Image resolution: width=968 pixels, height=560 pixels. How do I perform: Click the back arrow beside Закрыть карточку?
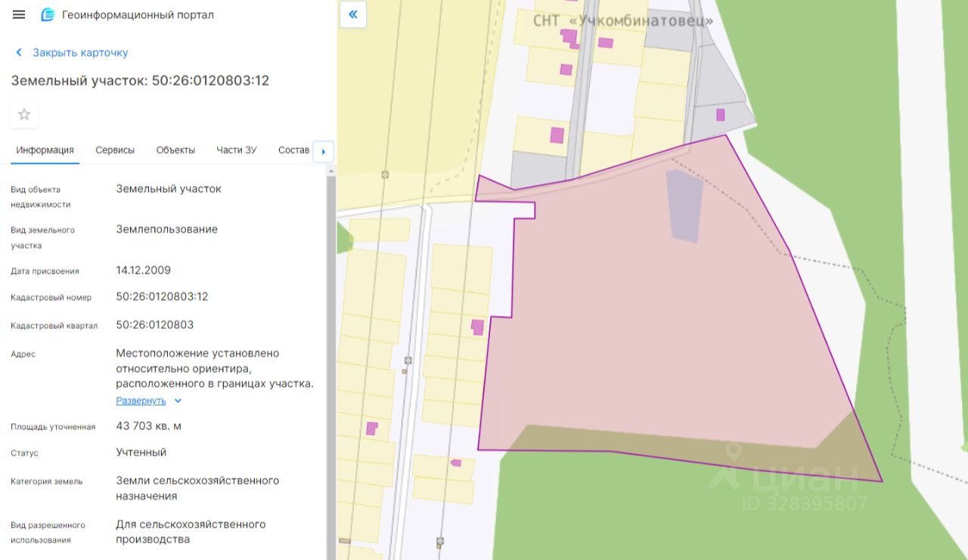(19, 53)
